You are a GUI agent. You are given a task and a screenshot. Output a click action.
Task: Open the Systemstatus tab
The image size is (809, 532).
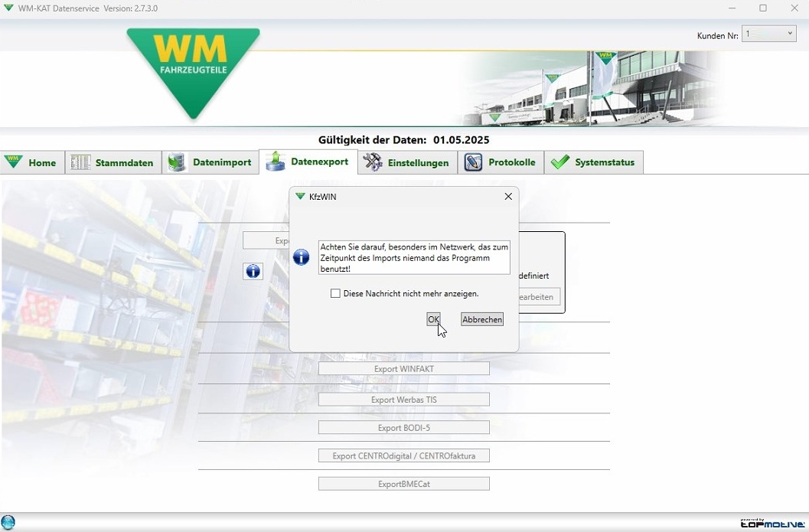(594, 162)
